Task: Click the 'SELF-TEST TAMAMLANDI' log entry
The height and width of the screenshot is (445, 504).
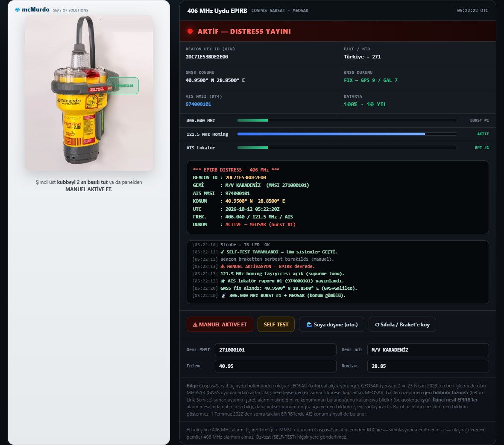Action: (x=265, y=252)
